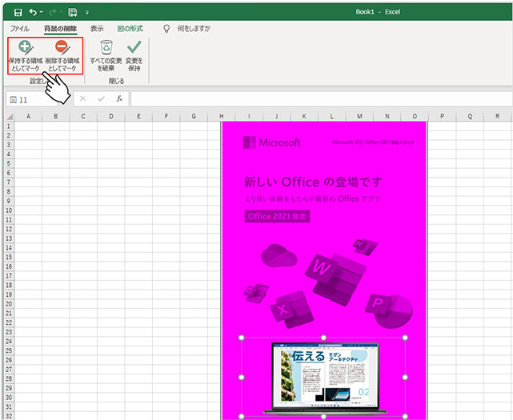
Task: Click the formula bar Enter check icon
Action: pyautogui.click(x=101, y=98)
